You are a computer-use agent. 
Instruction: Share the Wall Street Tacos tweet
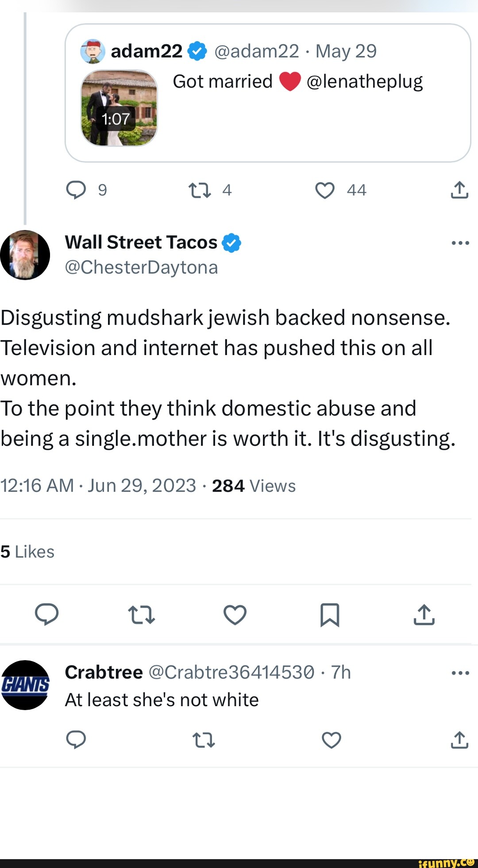pos(424,615)
